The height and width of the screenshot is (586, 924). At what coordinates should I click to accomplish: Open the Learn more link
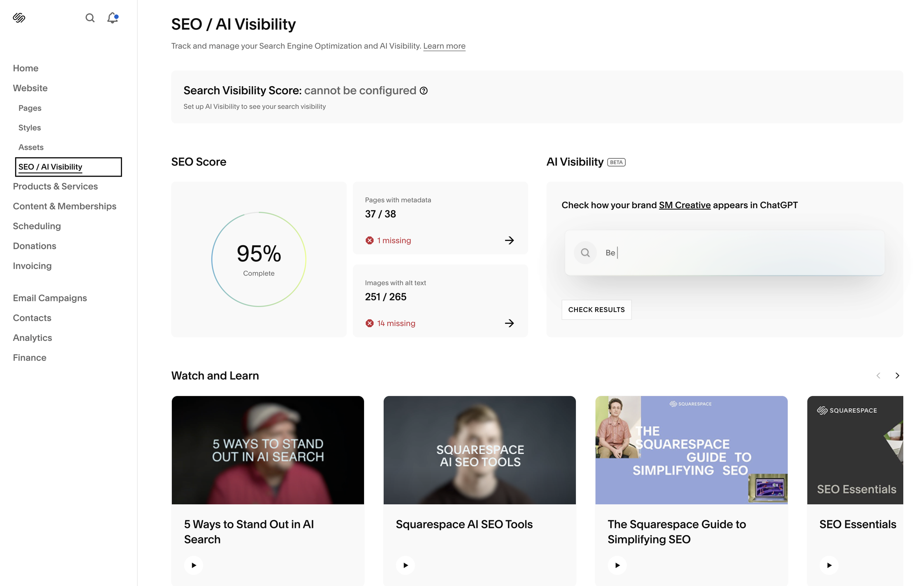(x=444, y=46)
